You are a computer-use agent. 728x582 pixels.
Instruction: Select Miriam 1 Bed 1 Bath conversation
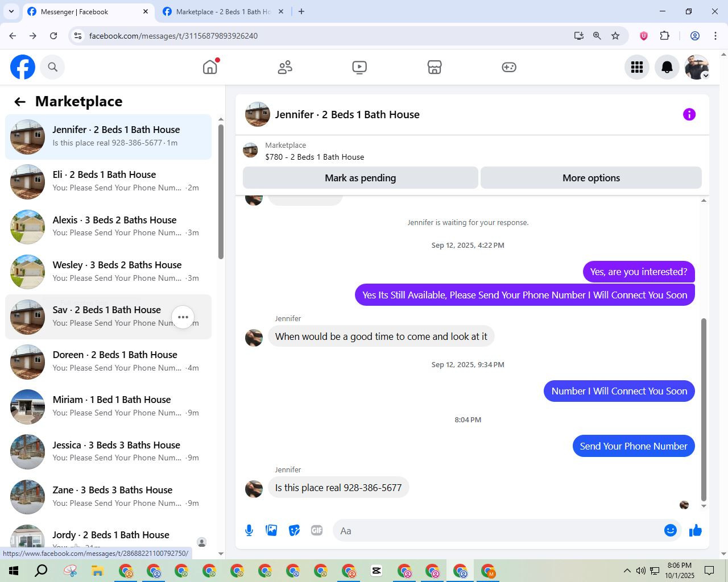(x=108, y=407)
